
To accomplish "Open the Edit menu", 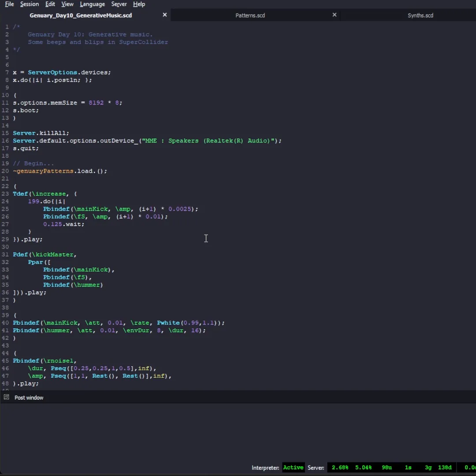I will pyautogui.click(x=50, y=4).
